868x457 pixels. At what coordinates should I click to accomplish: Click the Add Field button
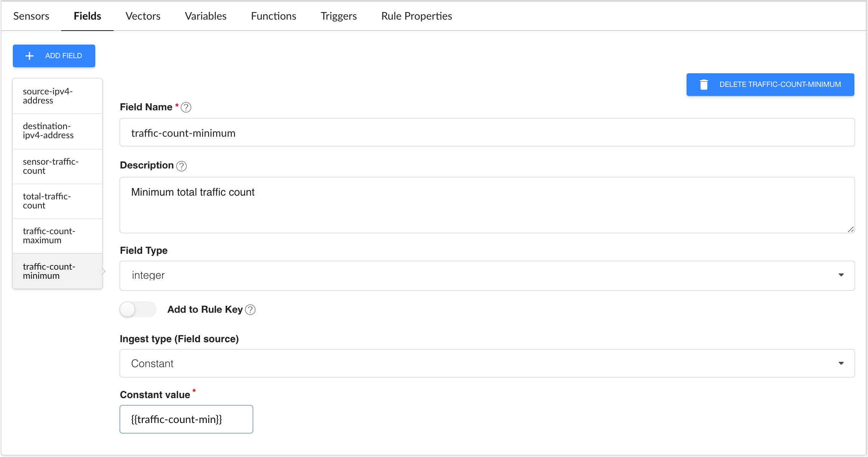pyautogui.click(x=54, y=56)
